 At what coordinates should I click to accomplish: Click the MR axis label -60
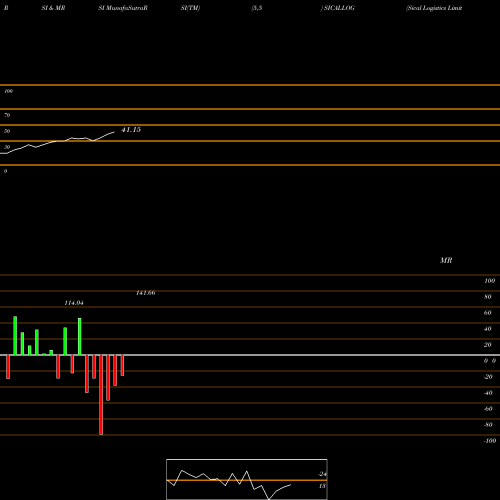click(488, 409)
